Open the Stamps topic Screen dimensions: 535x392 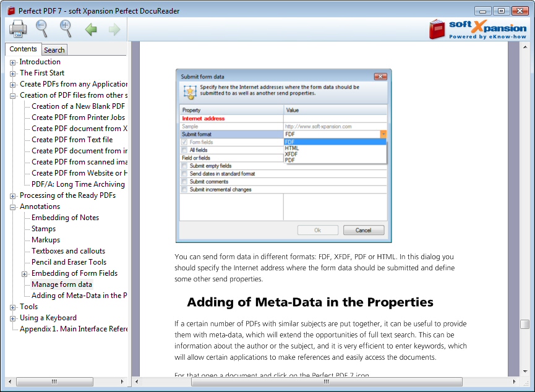(43, 229)
